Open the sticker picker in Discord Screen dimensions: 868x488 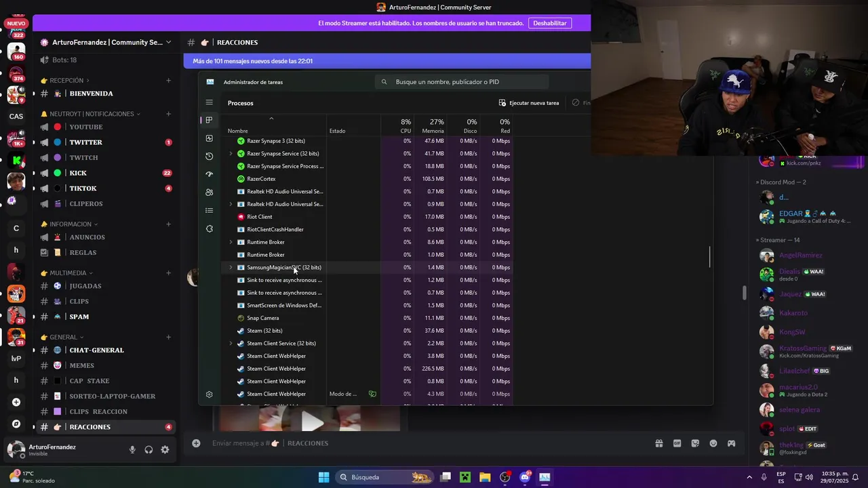pos(695,443)
